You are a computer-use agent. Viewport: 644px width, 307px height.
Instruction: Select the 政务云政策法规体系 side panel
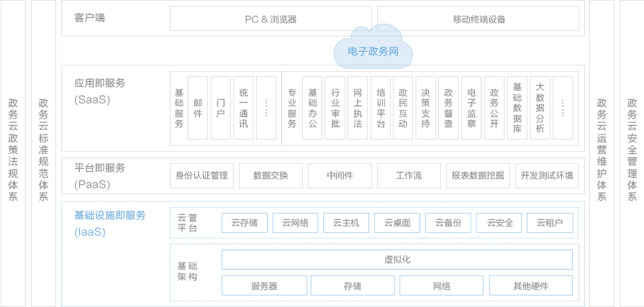coord(13,153)
